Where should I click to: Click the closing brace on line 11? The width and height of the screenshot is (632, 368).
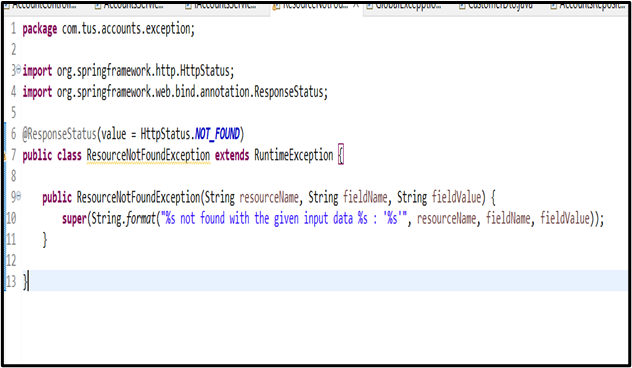pos(45,240)
